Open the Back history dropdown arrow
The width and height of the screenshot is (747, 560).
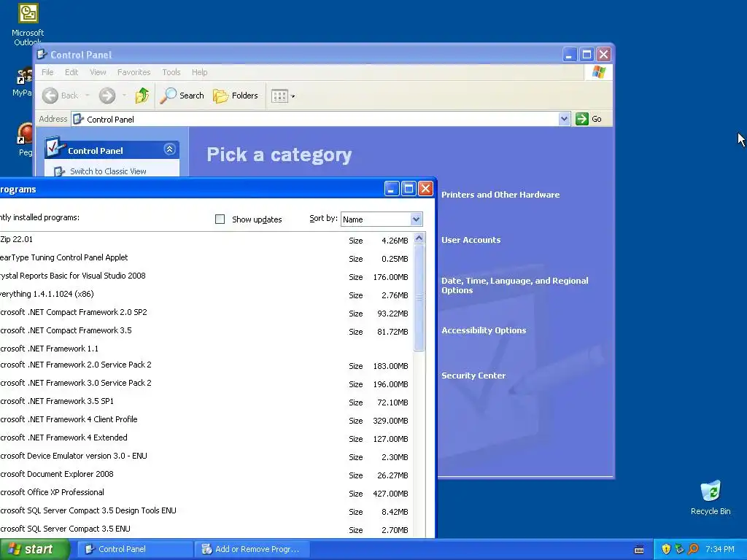click(88, 96)
